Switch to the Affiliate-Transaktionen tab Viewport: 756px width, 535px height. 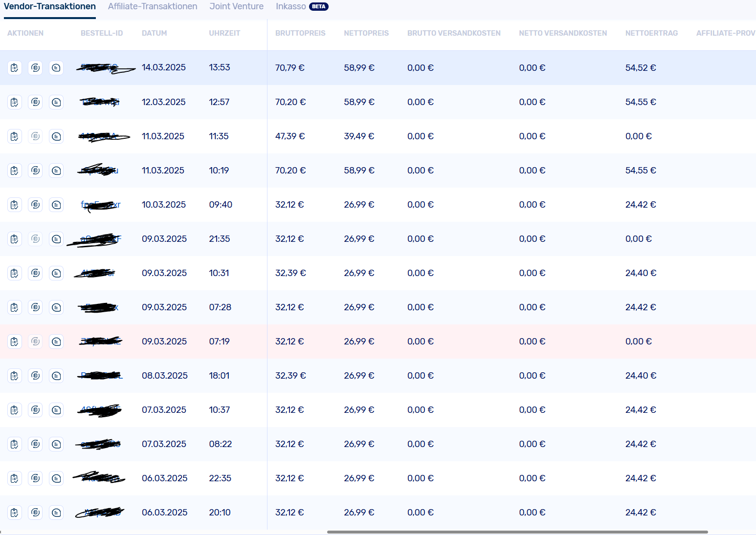pyautogui.click(x=153, y=7)
